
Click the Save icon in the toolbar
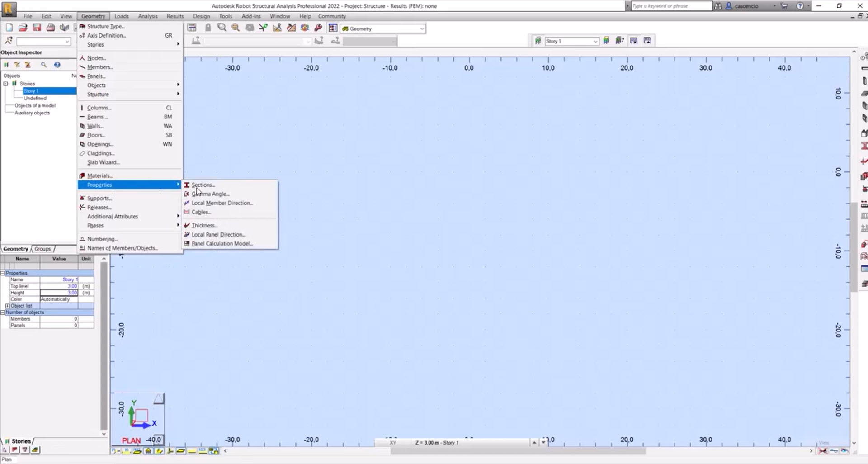pyautogui.click(x=37, y=28)
